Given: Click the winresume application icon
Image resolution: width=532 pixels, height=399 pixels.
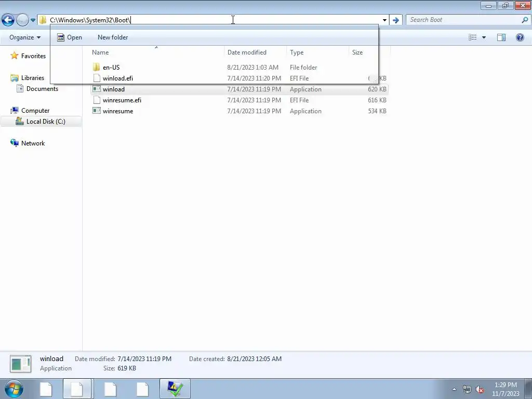Looking at the screenshot, I should tap(97, 111).
